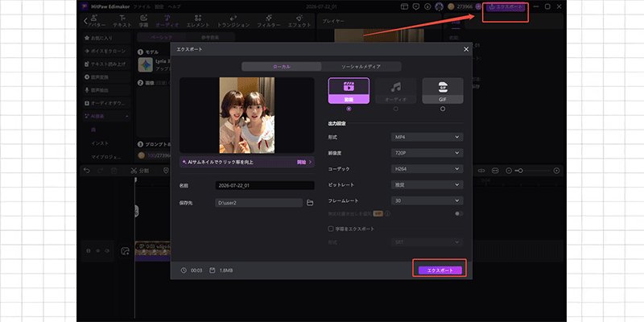Select テキスト読み上げ in sidebar

(106, 64)
